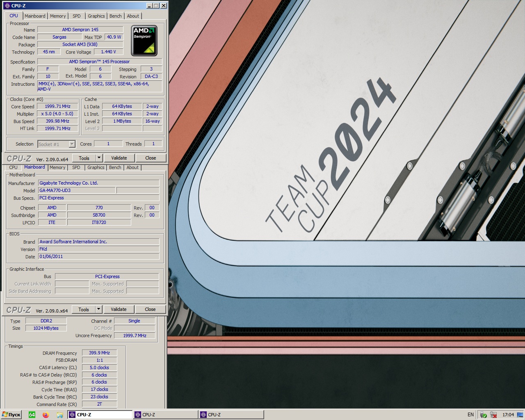Switch to the first CPU-Z taskbar button
Viewport: 525px width, 420px height.
100,415
